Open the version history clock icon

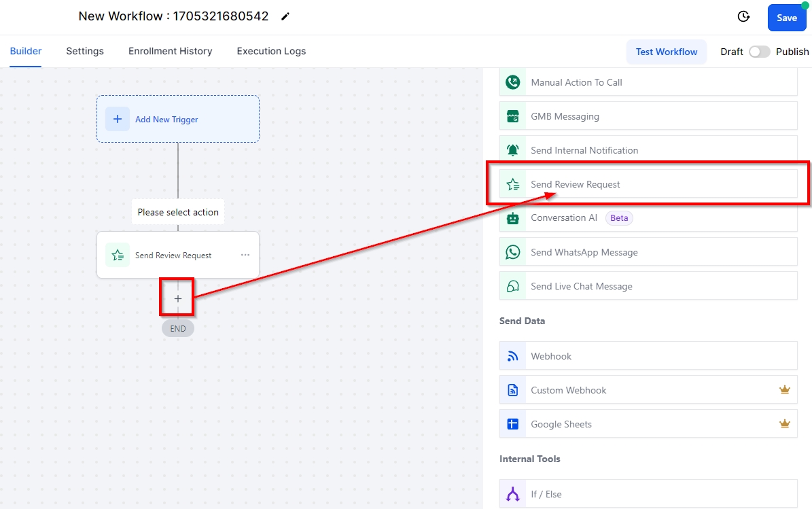(743, 17)
